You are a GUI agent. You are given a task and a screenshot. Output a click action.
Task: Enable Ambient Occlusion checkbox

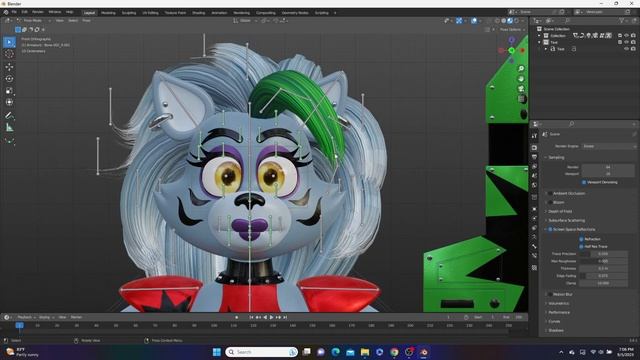(550, 193)
